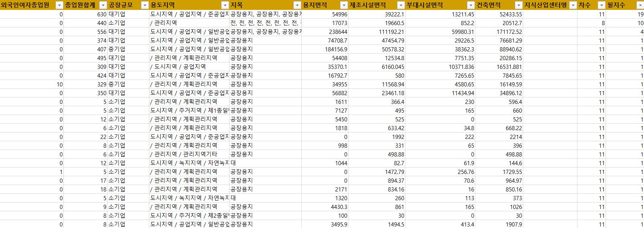This screenshot has width=644, height=228.
Task: Open filter dropdown for 용도지역 column
Action: pos(225,5)
